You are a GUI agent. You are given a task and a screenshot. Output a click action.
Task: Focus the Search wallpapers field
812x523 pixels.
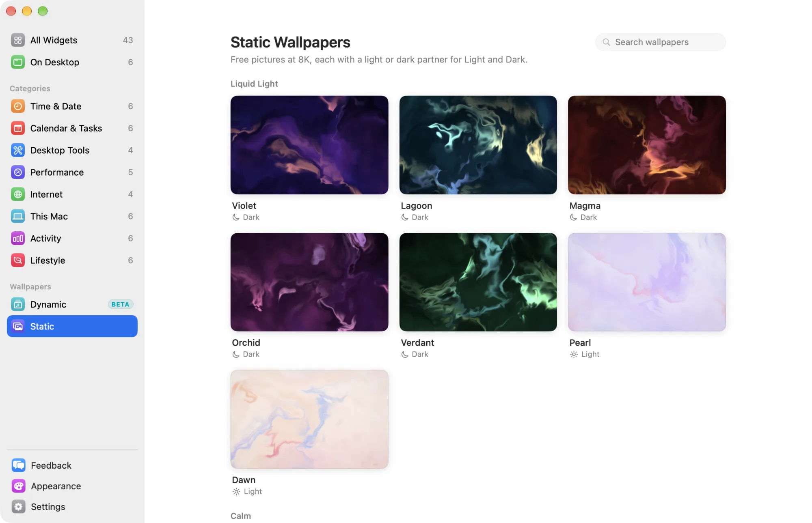[x=661, y=42]
